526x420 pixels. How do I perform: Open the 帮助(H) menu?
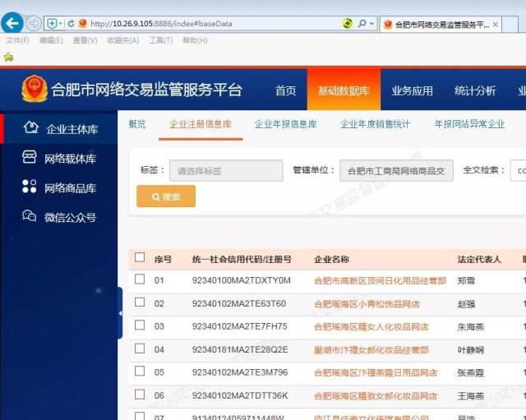coord(195,40)
